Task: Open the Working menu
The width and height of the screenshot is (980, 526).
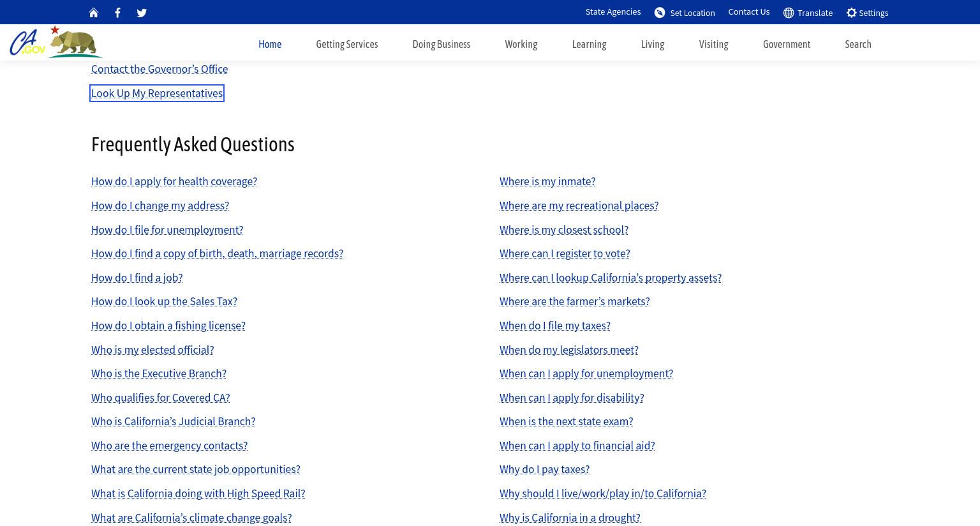Action: click(521, 44)
